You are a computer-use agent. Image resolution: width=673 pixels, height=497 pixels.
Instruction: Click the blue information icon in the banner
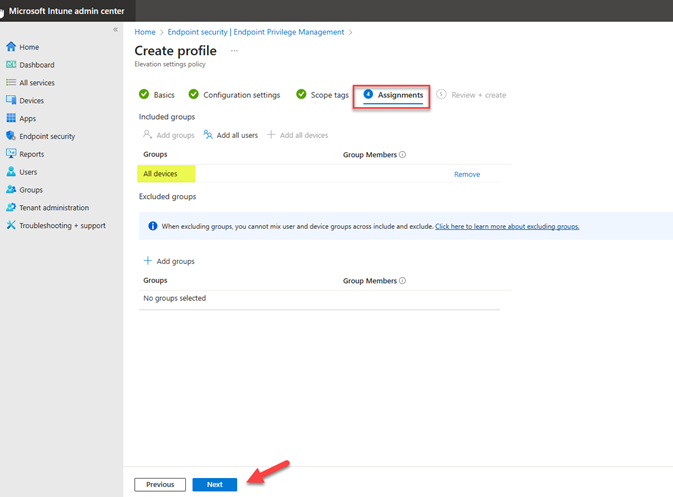[x=152, y=226]
